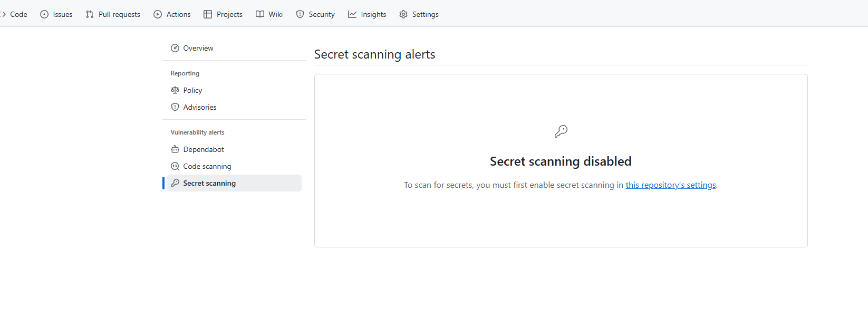Open the Pull requests tab

119,14
